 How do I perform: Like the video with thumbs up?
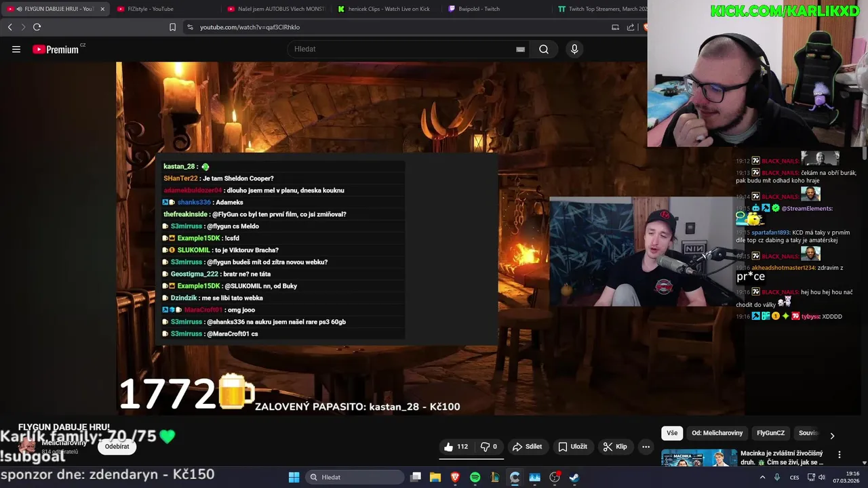pyautogui.click(x=456, y=447)
